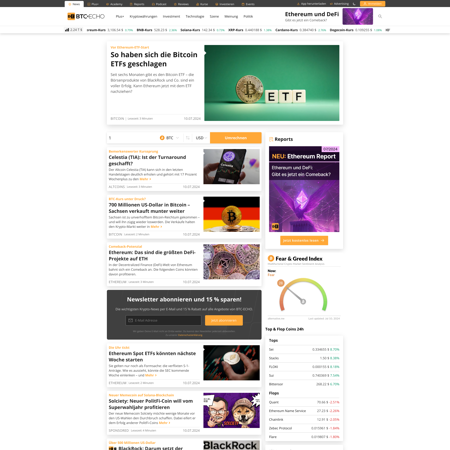
Task: Open the Investment navigation menu
Action: [171, 16]
